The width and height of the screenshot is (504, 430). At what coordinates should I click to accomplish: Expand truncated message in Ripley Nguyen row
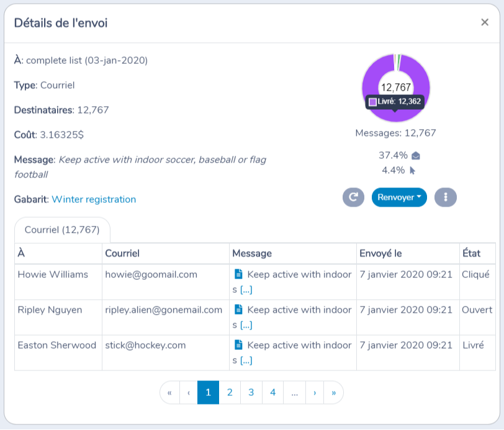(x=246, y=325)
